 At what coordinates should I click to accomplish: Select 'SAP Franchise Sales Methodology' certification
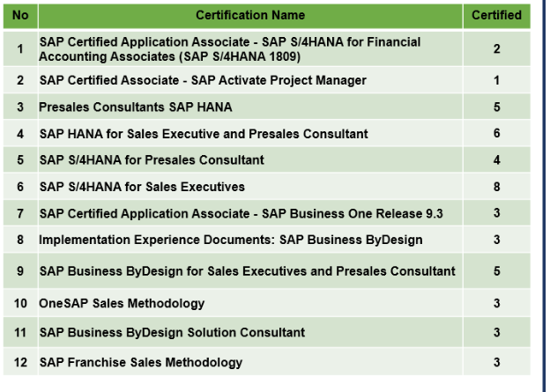pos(141,362)
